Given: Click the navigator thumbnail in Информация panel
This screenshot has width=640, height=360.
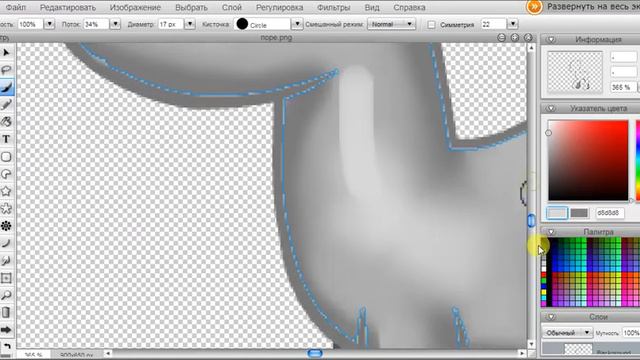Looking at the screenshot, I should point(575,71).
